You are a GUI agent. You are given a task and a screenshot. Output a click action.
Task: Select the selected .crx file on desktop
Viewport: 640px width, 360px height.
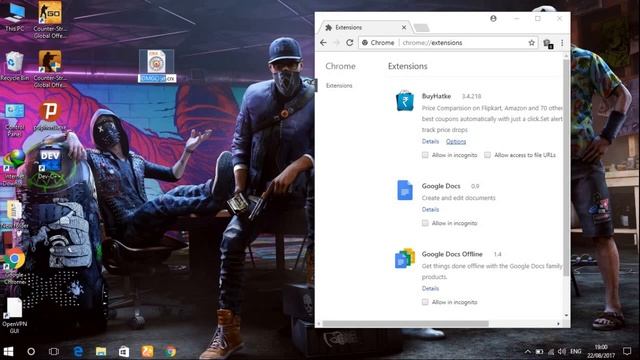point(157,65)
